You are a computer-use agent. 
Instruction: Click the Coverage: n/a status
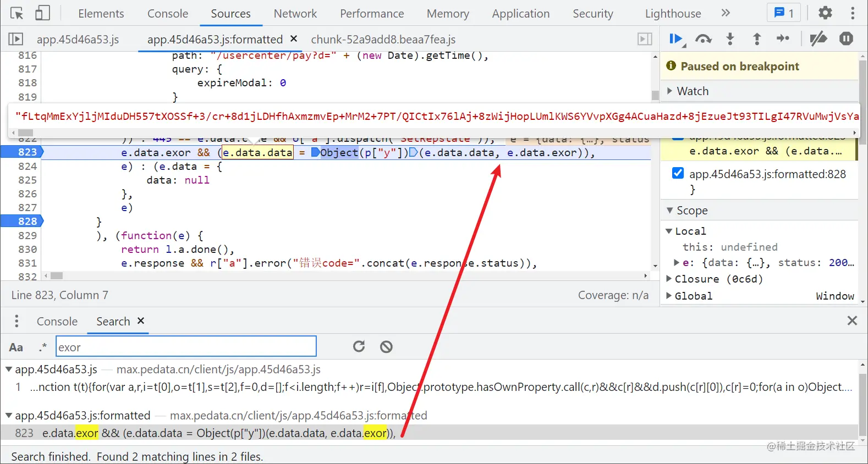pyautogui.click(x=613, y=295)
